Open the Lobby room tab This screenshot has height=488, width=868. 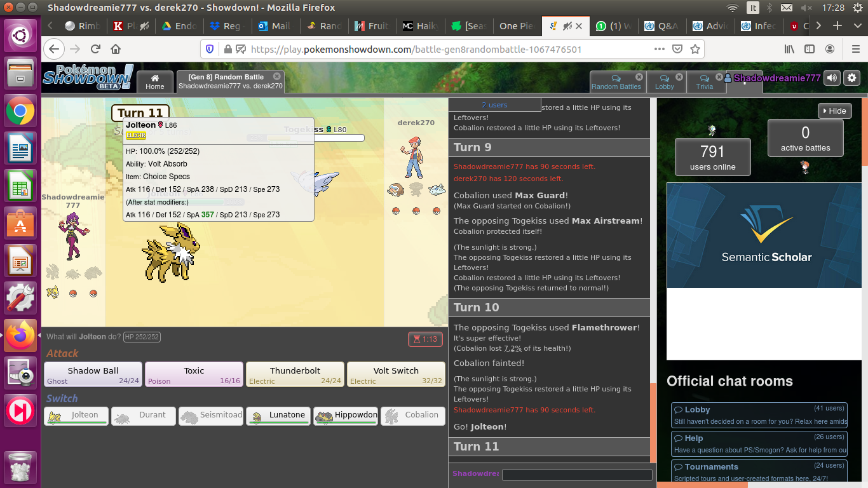[664, 82]
